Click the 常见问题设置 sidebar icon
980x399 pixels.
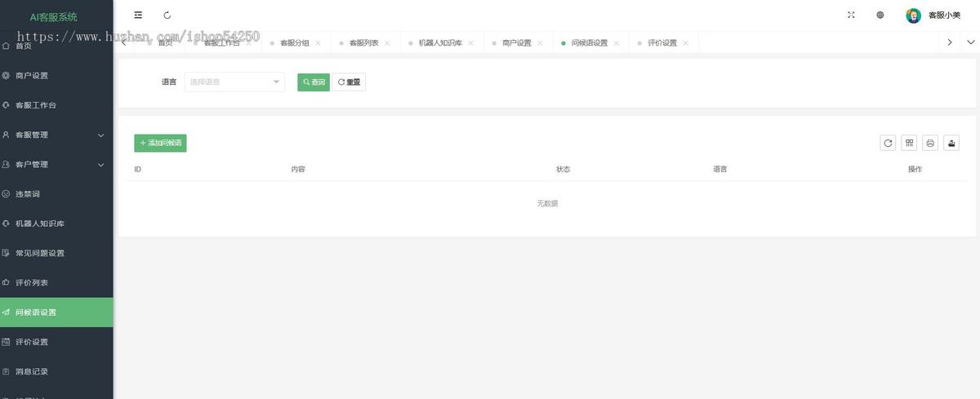[6, 253]
